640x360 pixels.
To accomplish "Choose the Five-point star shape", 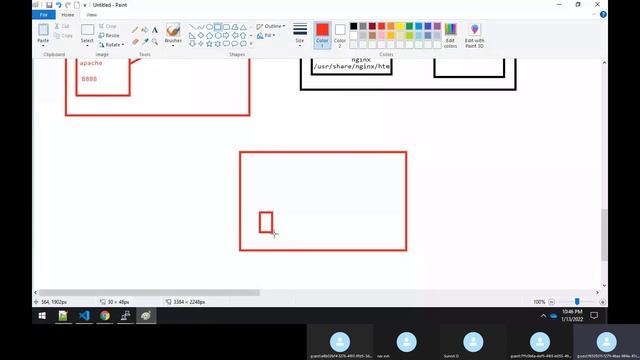I will coord(209,44).
